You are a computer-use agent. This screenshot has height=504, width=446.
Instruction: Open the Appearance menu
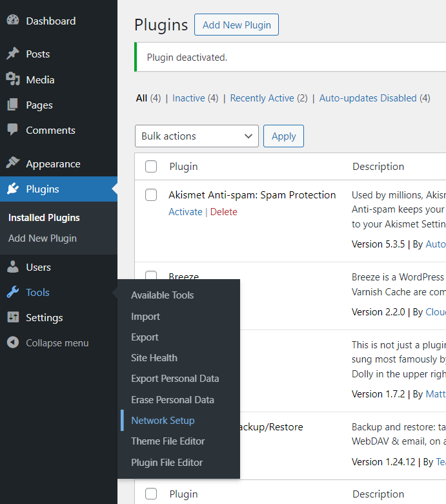tap(54, 164)
